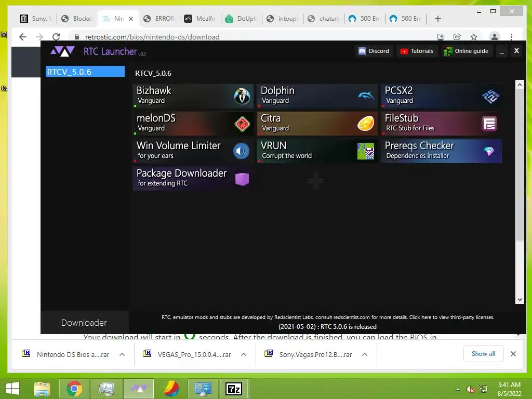Switch to the ERROR Chrome tab
Screen dimensions: 532x399
click(159, 19)
